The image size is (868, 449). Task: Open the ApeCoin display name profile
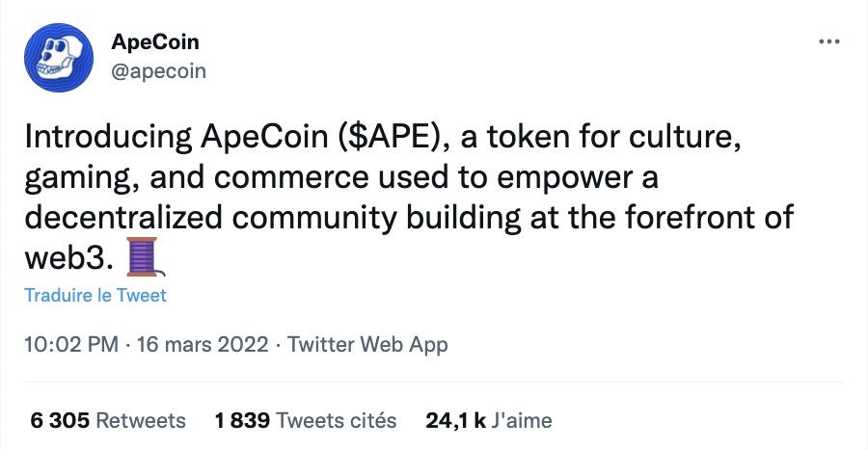(x=155, y=42)
